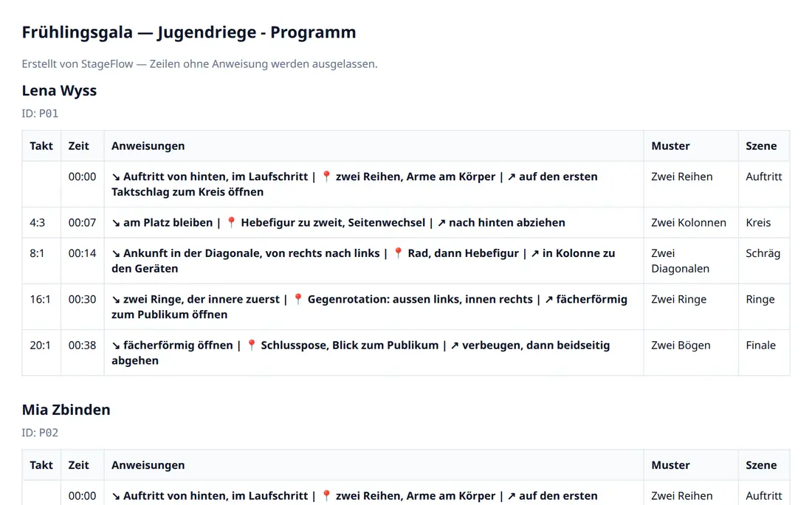The height and width of the screenshot is (505, 812).
Task: Click the text 'Schlusspose, Blick zum Publikum'
Action: pyautogui.click(x=350, y=345)
